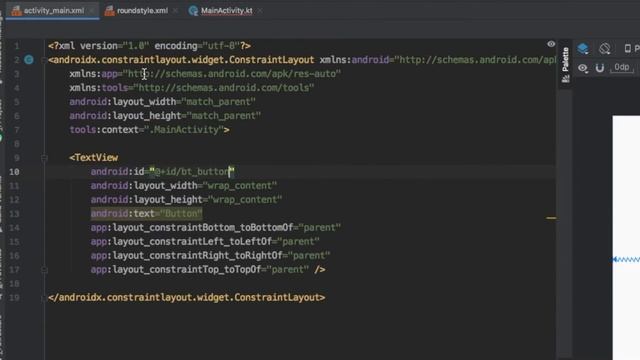Click the closing ConstraintLayout tag on line 19
This screenshot has height=360, width=640.
pyautogui.click(x=187, y=298)
